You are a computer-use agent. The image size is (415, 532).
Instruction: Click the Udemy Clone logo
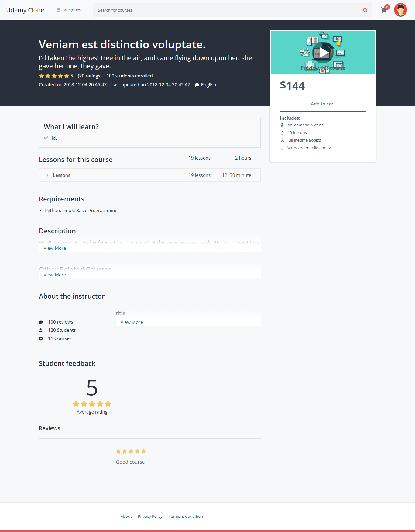tap(25, 10)
